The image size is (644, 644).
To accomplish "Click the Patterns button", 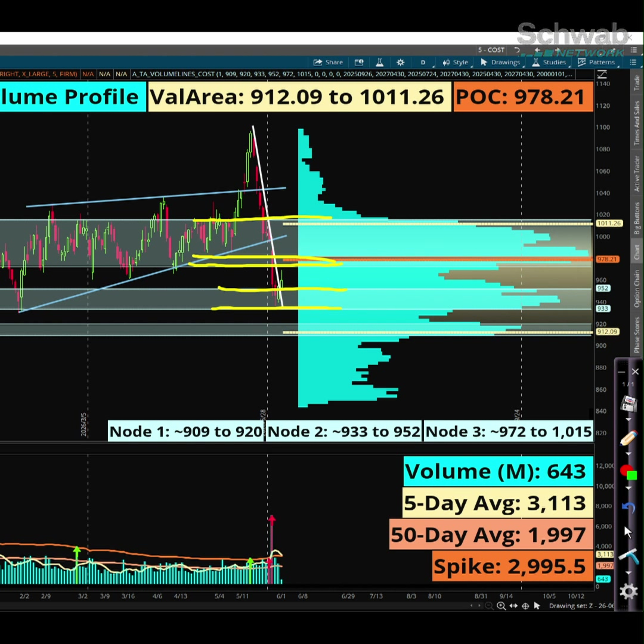I will (596, 62).
